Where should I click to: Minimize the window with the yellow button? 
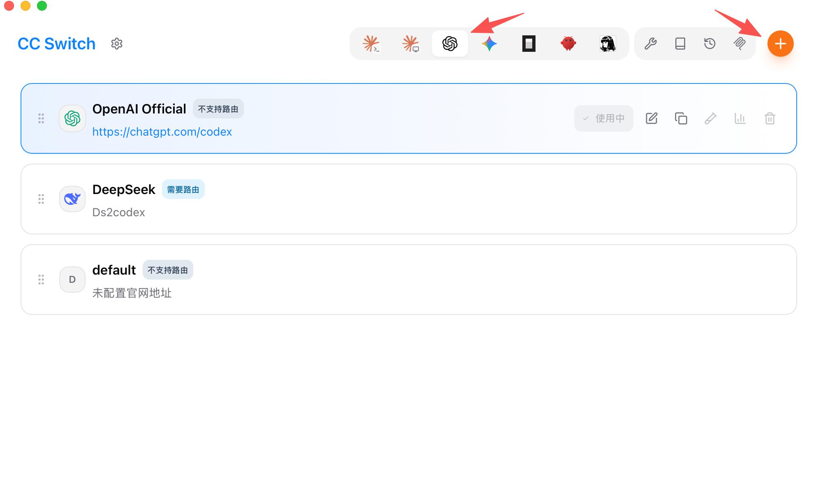(25, 6)
